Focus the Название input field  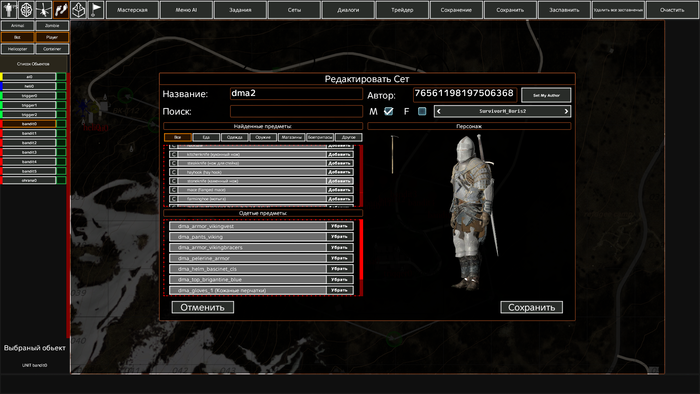[x=296, y=94]
